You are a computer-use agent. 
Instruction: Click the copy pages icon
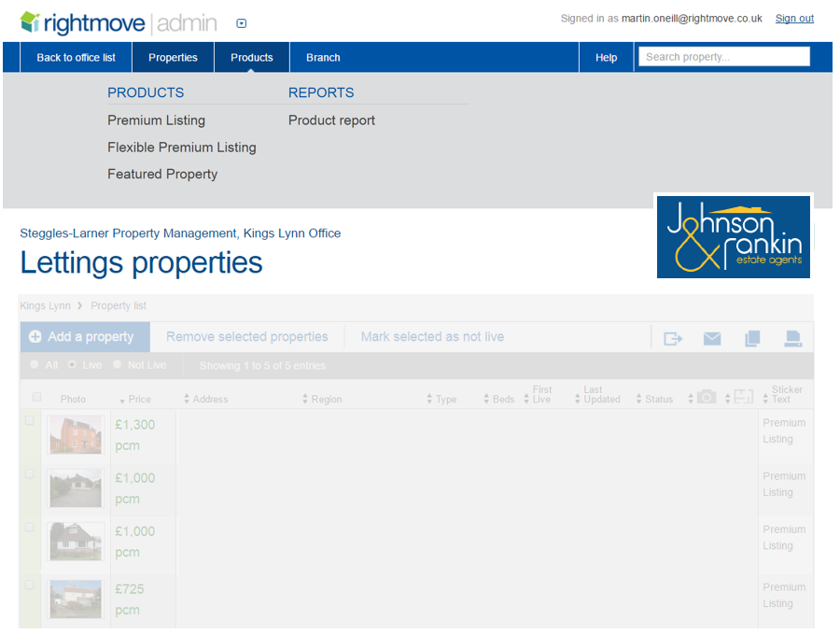(752, 338)
